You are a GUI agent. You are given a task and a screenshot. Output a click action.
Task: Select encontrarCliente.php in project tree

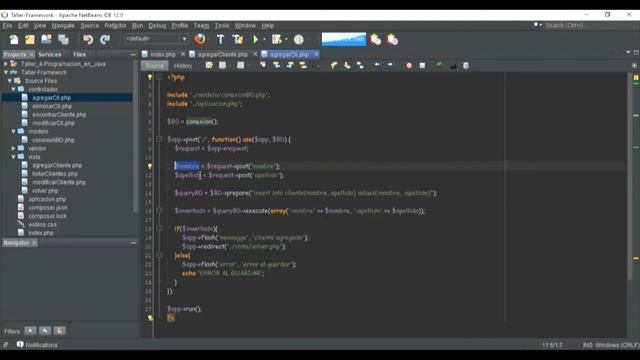59,115
